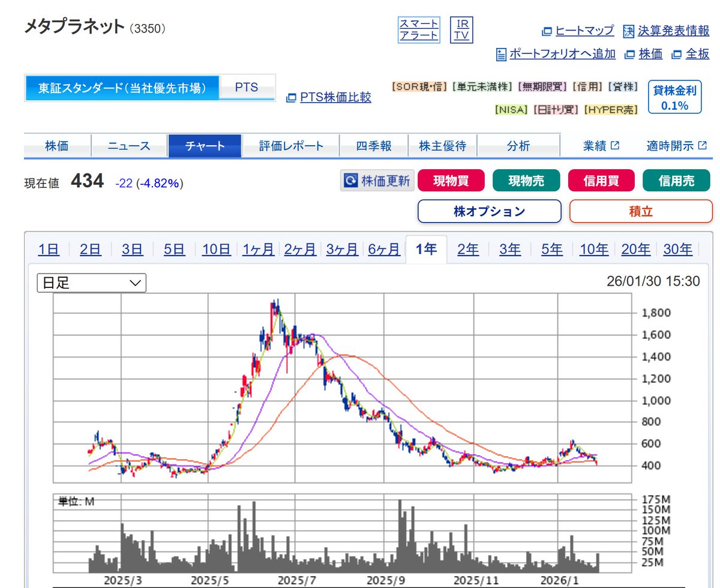Image resolution: width=720 pixels, height=588 pixels.
Task: Click the 2025/7 date axis label
Action: point(297,581)
